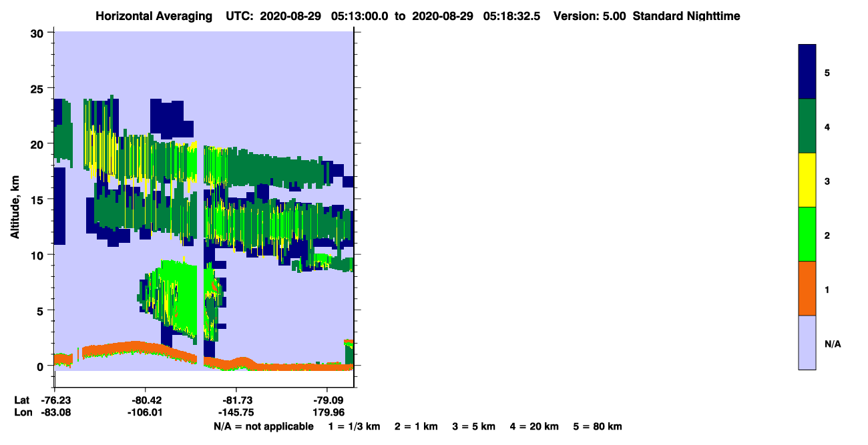Click the longitude value -83.08
868x445 pixels.
55,413
